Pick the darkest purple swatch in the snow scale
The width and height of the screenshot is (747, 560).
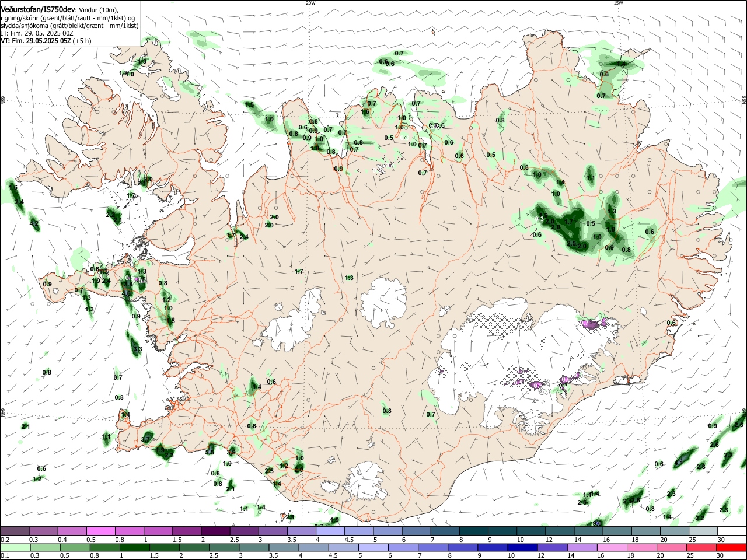[215, 531]
